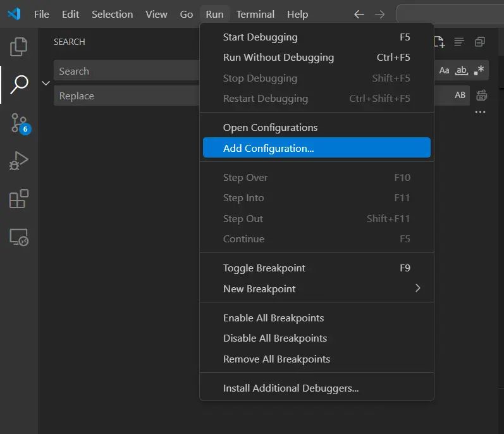The width and height of the screenshot is (504, 434).
Task: Collapse the Replace field chevron
Action: point(46,84)
